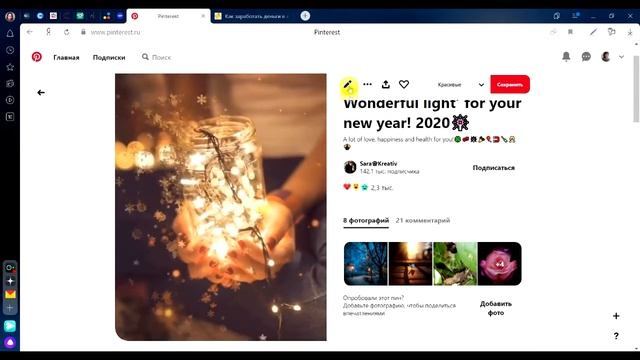Click the teal messenger icon in sidebar
640x360 pixels.
pos(10,326)
